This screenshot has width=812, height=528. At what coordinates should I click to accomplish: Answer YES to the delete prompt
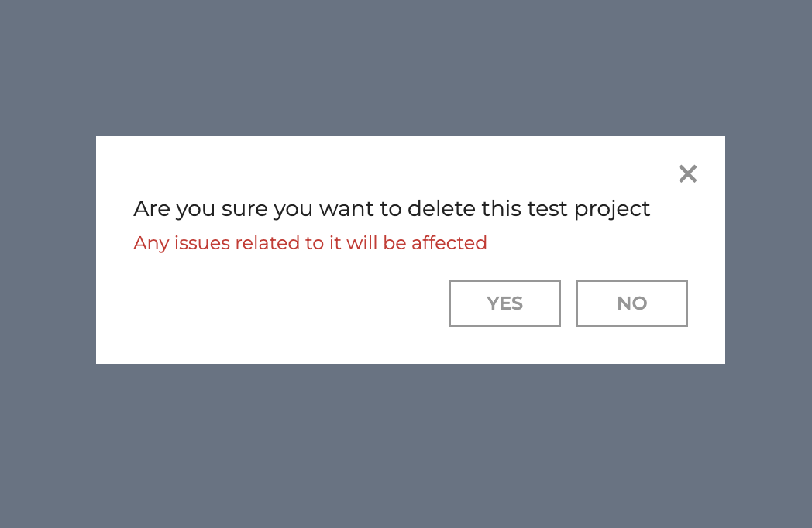tap(505, 303)
